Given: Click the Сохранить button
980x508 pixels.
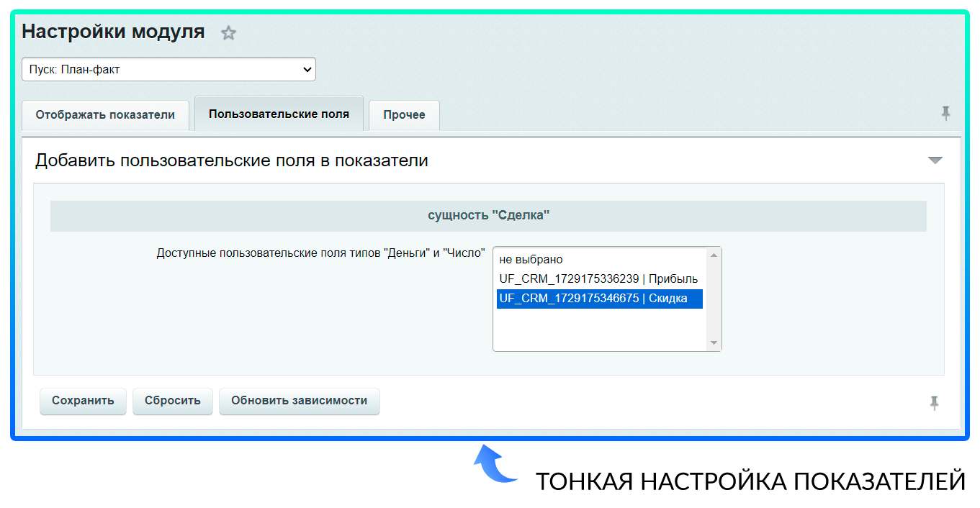Looking at the screenshot, I should click(x=83, y=401).
